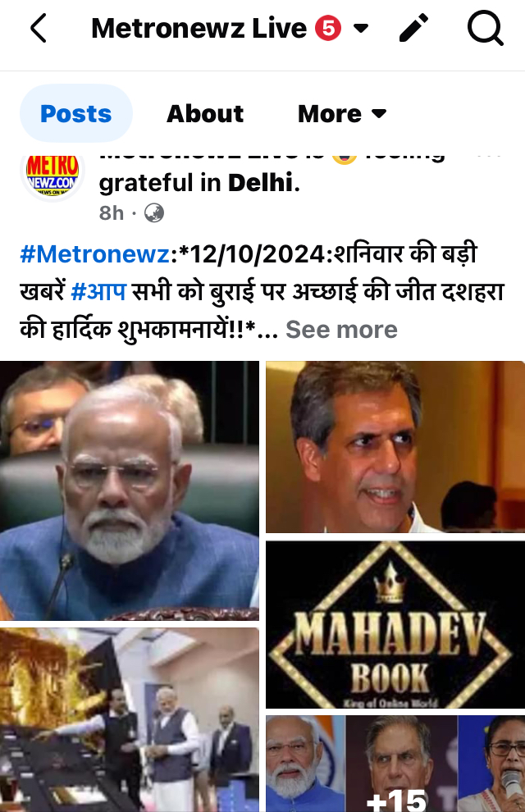Expand the Metronewz Live page switcher arrow

coord(361,28)
